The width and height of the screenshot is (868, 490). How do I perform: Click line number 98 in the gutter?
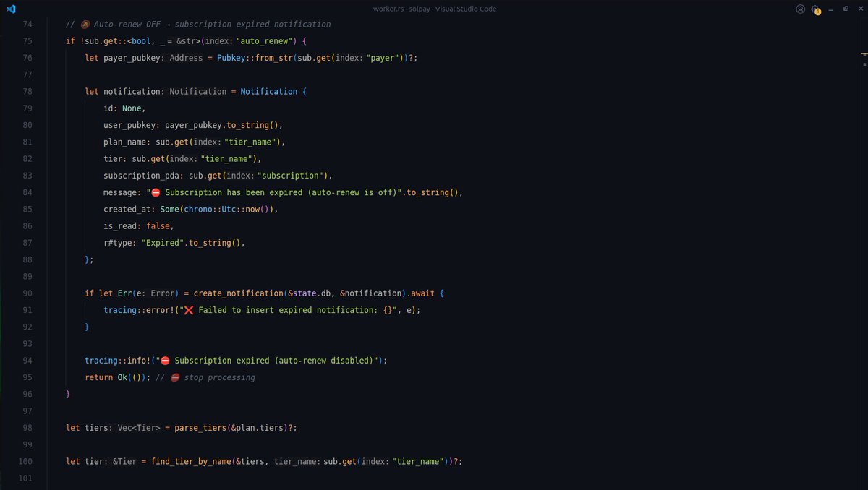click(x=27, y=428)
